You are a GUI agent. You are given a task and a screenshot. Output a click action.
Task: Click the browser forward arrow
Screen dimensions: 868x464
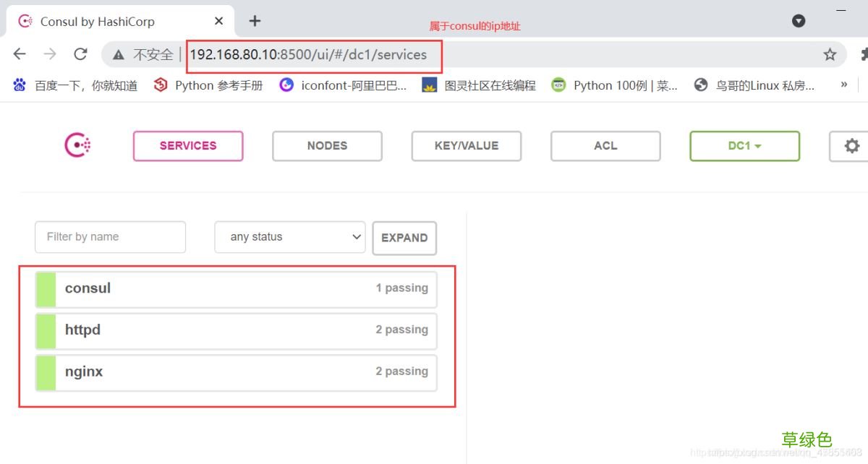[x=50, y=54]
